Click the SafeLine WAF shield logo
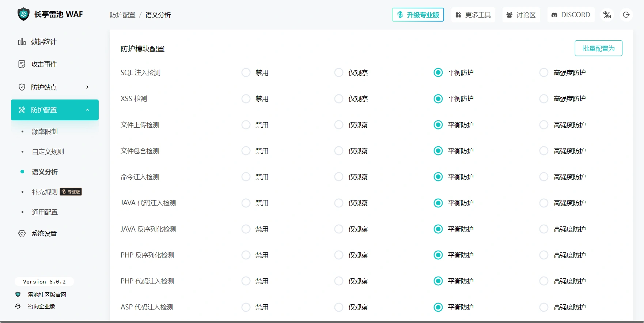 pos(23,14)
